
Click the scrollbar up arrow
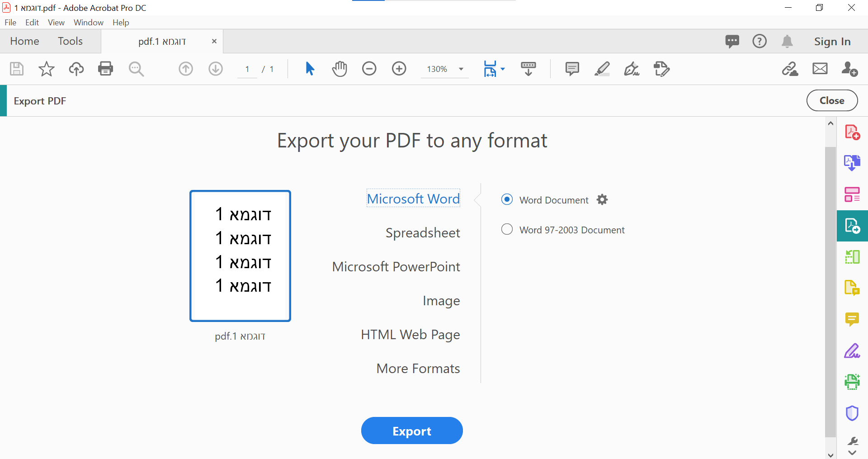click(830, 123)
